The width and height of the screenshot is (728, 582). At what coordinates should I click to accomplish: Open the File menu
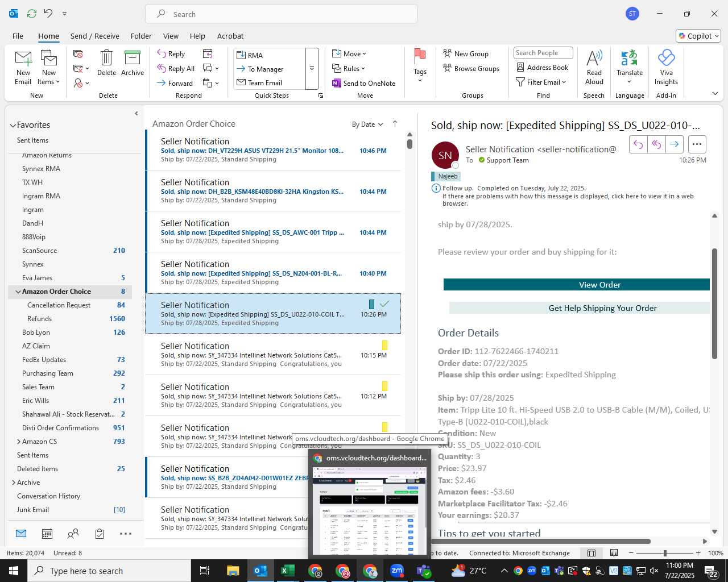point(18,36)
